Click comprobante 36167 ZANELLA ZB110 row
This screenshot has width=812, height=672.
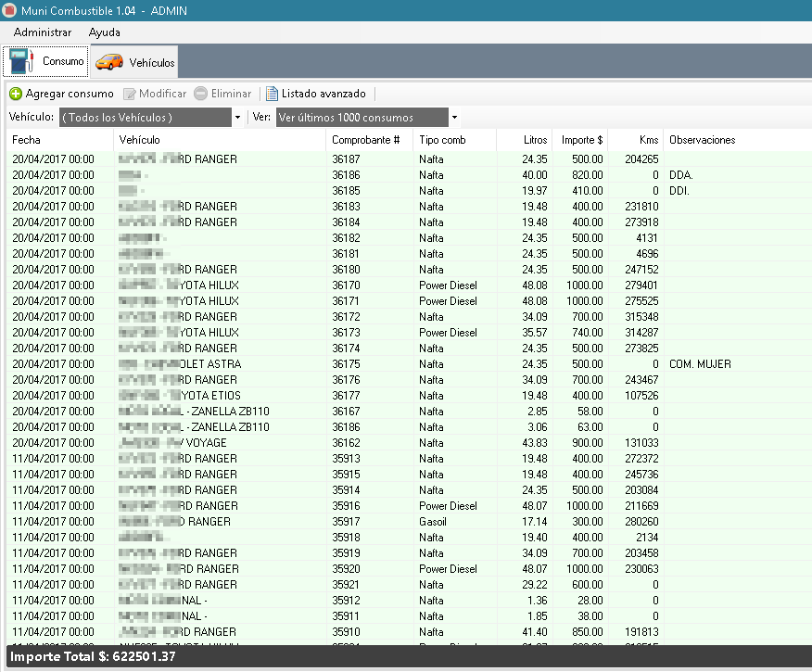pyautogui.click(x=409, y=411)
